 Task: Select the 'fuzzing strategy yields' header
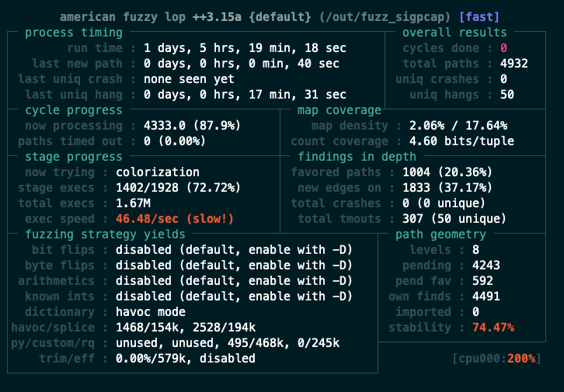pyautogui.click(x=105, y=234)
